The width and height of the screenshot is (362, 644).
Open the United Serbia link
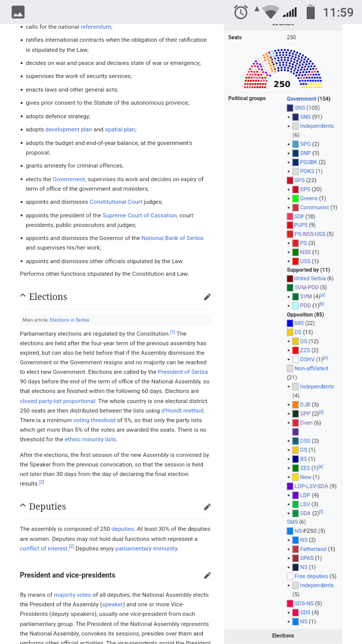click(310, 278)
